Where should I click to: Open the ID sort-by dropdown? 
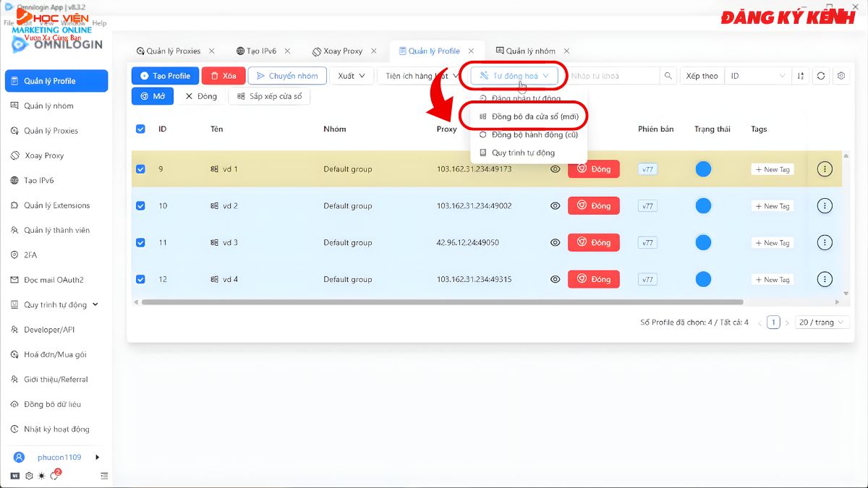[x=757, y=76]
